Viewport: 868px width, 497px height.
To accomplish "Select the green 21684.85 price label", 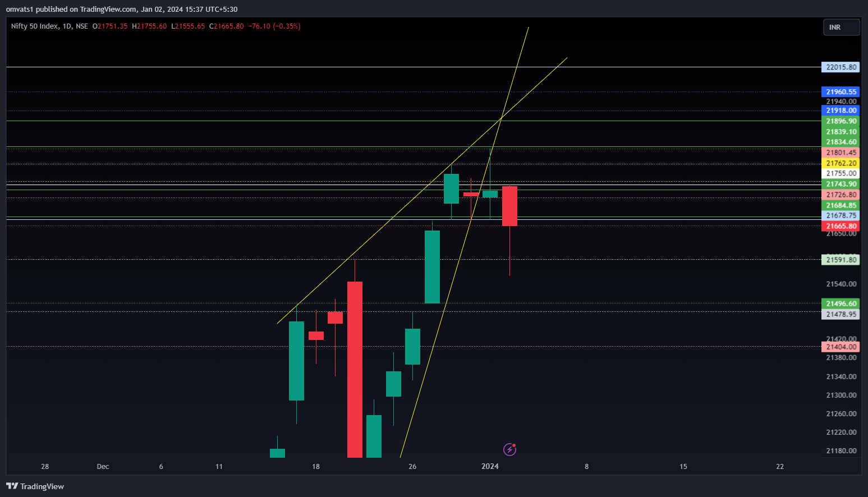I will click(x=841, y=205).
